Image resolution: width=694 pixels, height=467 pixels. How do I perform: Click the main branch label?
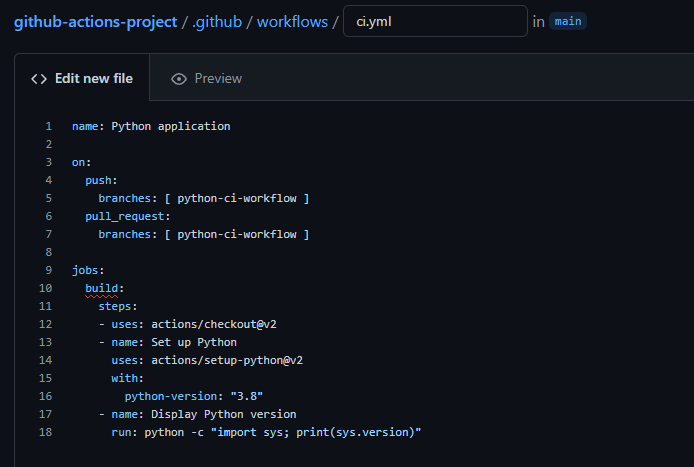[568, 21]
